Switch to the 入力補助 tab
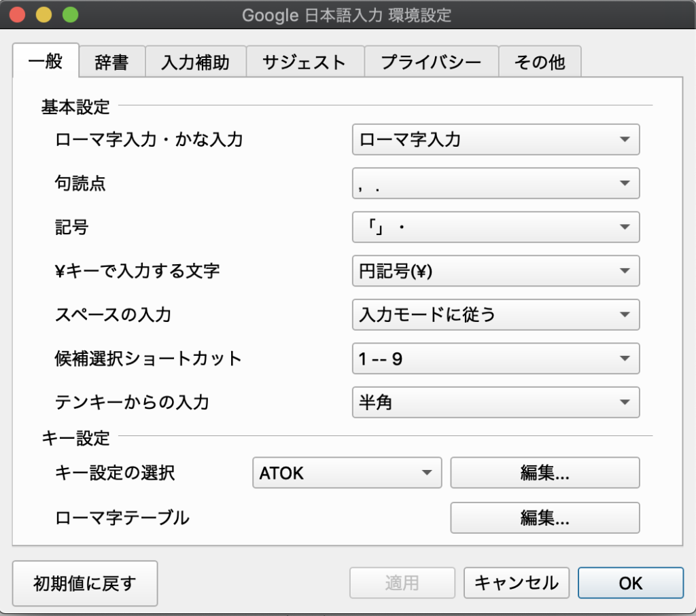Image resolution: width=696 pixels, height=616 pixels. pyautogui.click(x=195, y=62)
